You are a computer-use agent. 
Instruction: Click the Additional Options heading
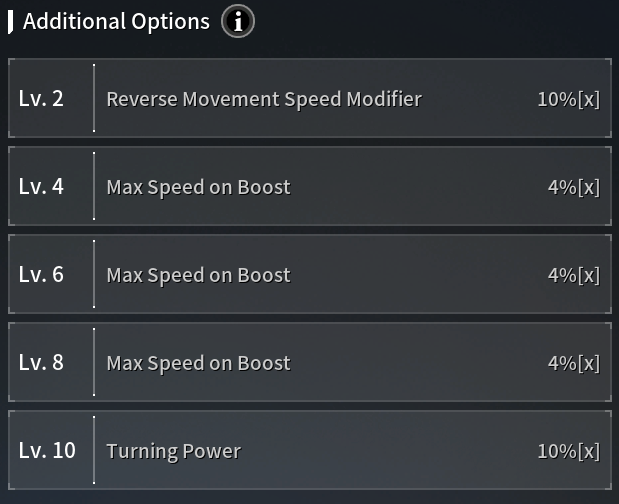pos(116,21)
